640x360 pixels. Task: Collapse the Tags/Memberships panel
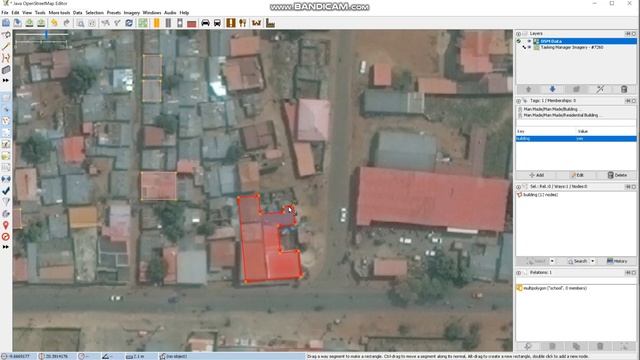[x=518, y=101]
